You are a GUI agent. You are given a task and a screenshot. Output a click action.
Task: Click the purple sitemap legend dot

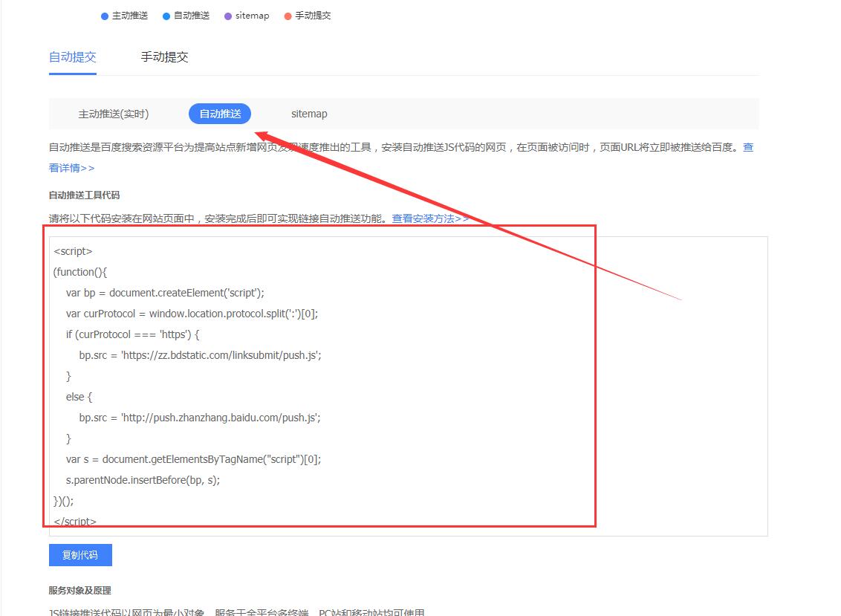pos(228,16)
